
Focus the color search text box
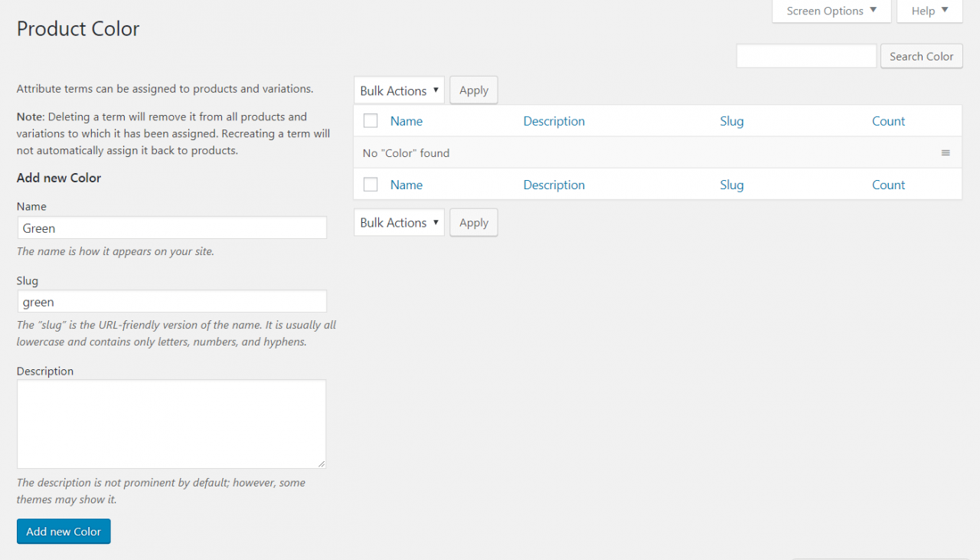coord(805,56)
